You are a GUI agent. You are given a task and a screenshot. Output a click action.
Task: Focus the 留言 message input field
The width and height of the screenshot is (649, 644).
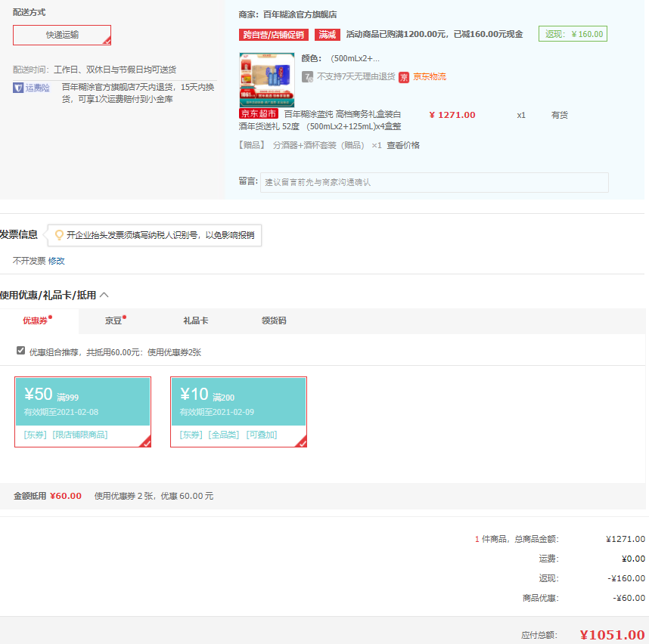pos(434,182)
